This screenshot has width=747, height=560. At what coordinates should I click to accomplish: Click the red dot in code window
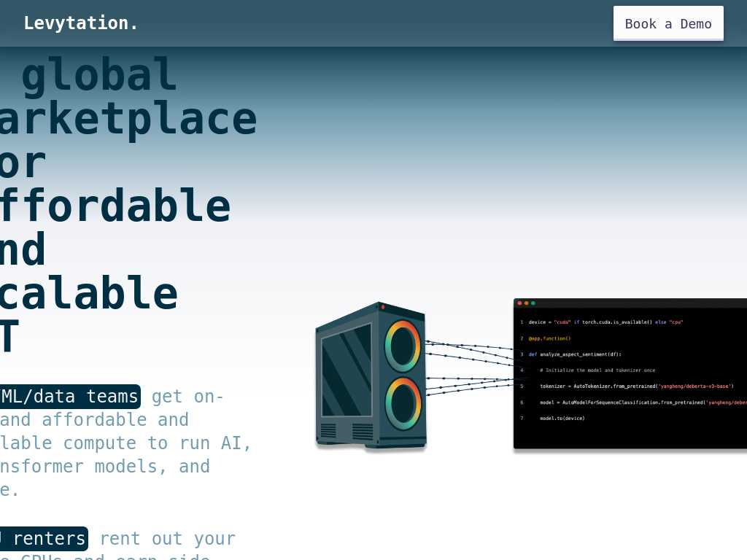(519, 303)
